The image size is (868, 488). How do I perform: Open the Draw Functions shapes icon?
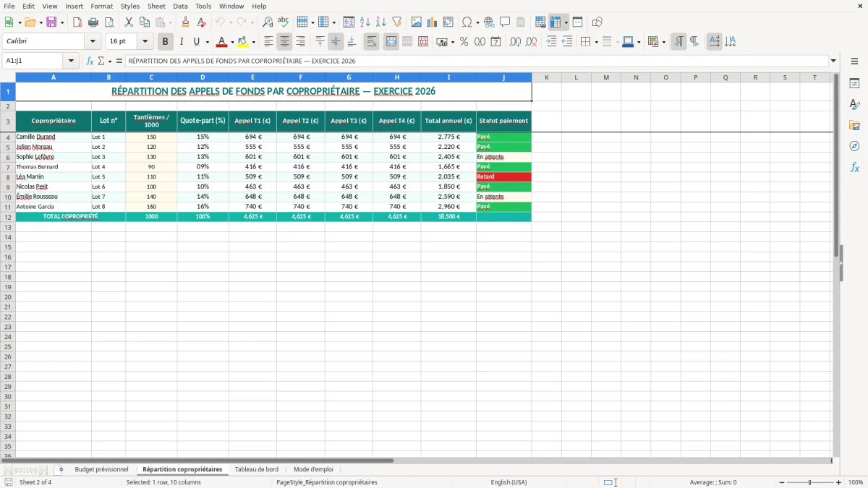click(x=597, y=22)
